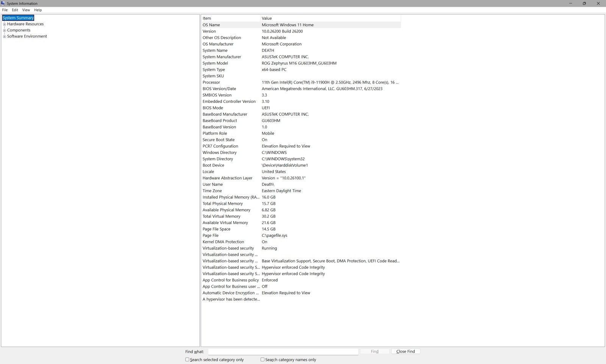Click the Value column header
This screenshot has height=364, width=606.
pyautogui.click(x=330, y=18)
